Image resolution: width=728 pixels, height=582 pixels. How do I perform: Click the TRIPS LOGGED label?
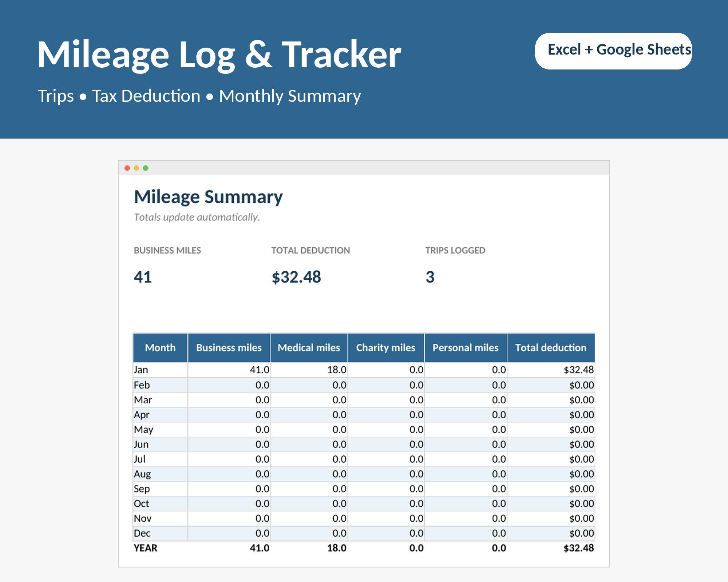(x=455, y=250)
